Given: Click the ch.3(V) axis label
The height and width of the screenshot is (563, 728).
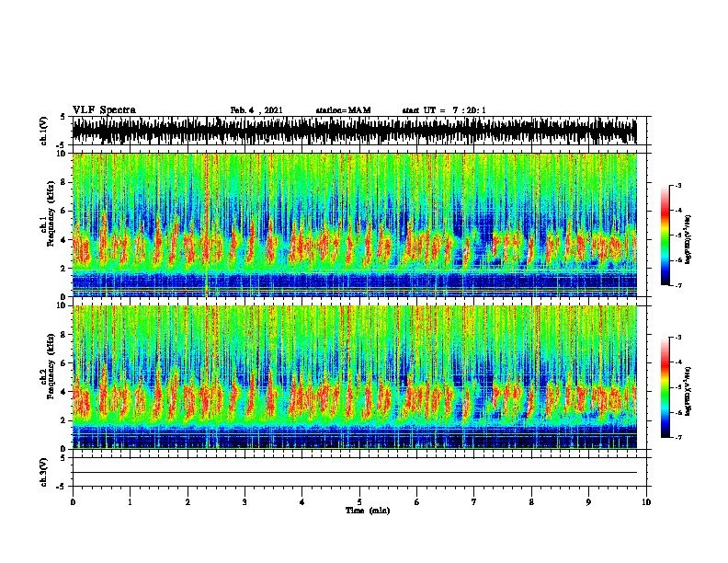Looking at the screenshot, I should (x=44, y=473).
